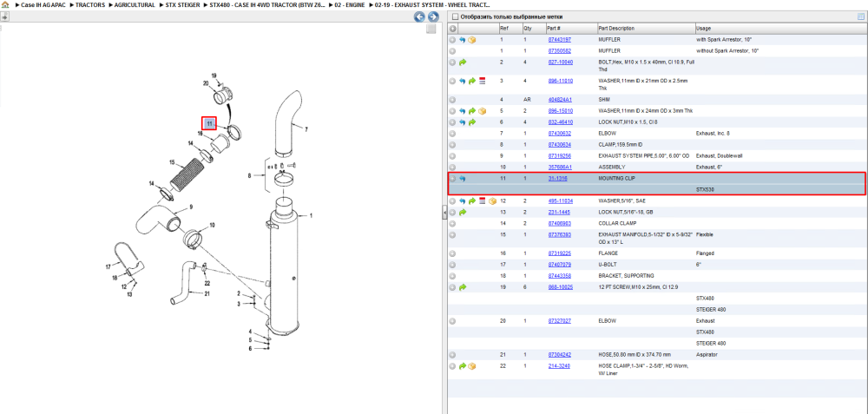The width and height of the screenshot is (868, 414).
Task: Click the select-all circle in the table header
Action: pyautogui.click(x=453, y=29)
